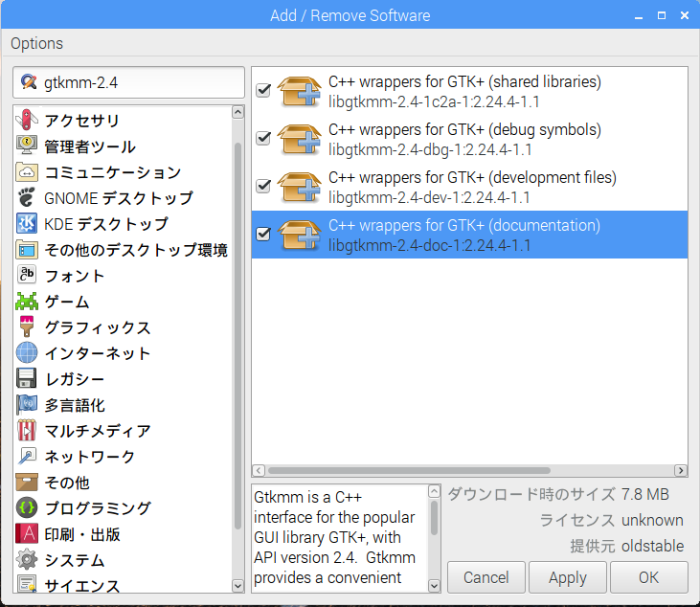
Task: Select the プログラミング category icon
Action: coord(27,508)
